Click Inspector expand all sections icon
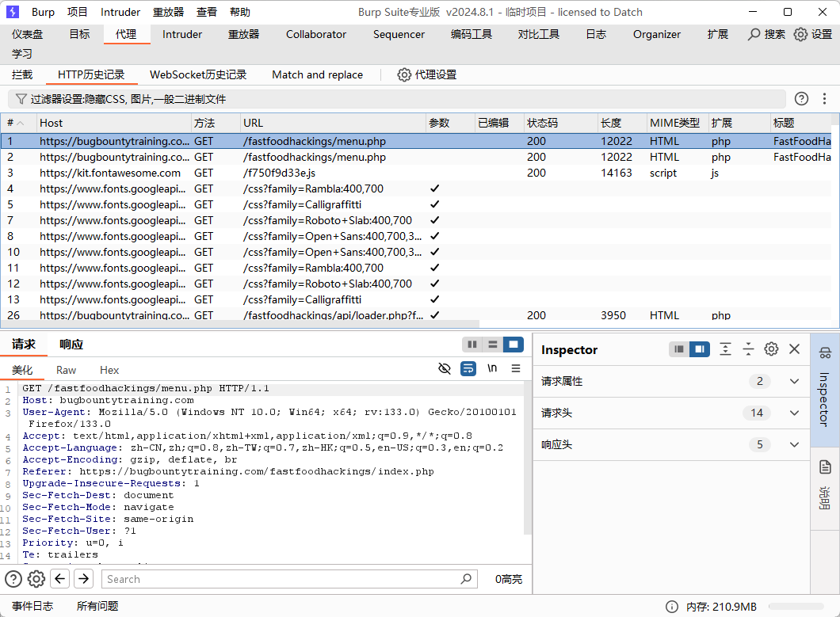Screen dimensions: 840x617 tap(725, 349)
